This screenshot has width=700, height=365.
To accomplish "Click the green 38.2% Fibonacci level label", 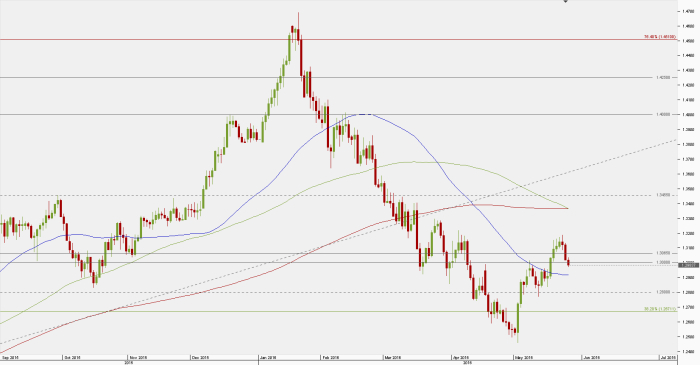I will coord(660,309).
